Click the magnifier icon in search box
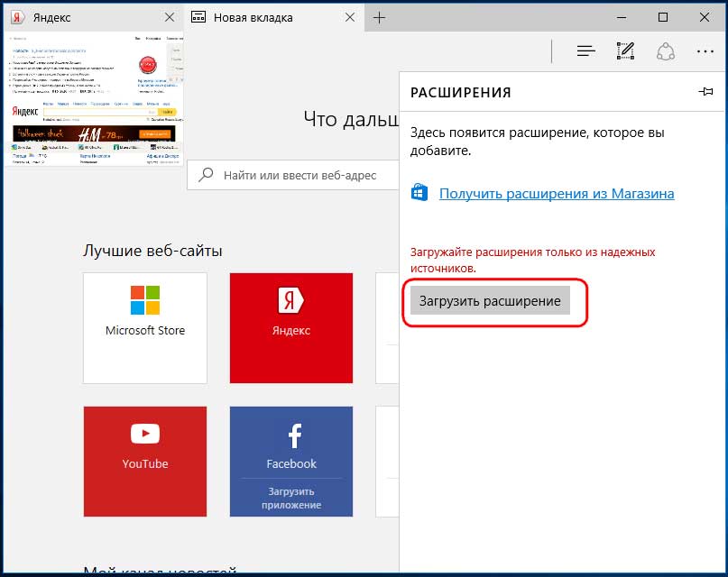 tap(206, 175)
